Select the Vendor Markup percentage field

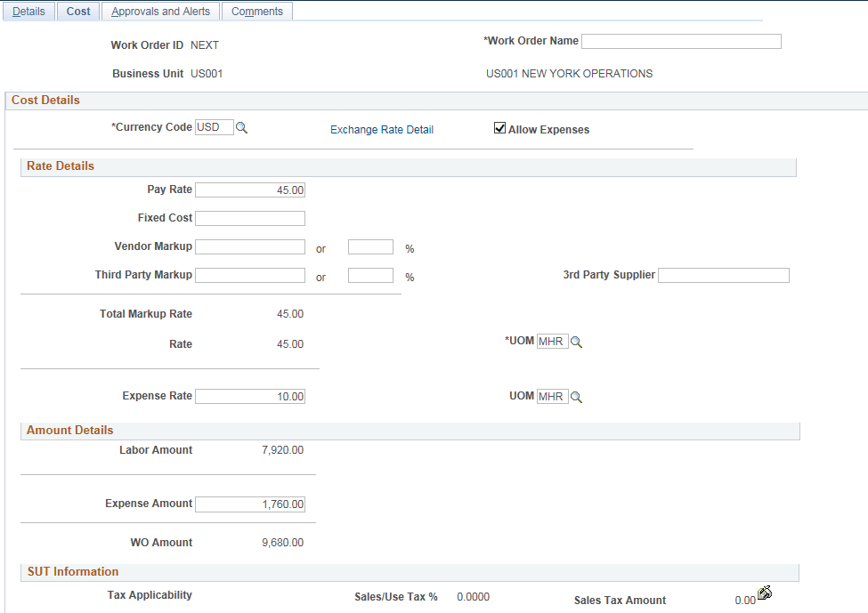[x=370, y=246]
